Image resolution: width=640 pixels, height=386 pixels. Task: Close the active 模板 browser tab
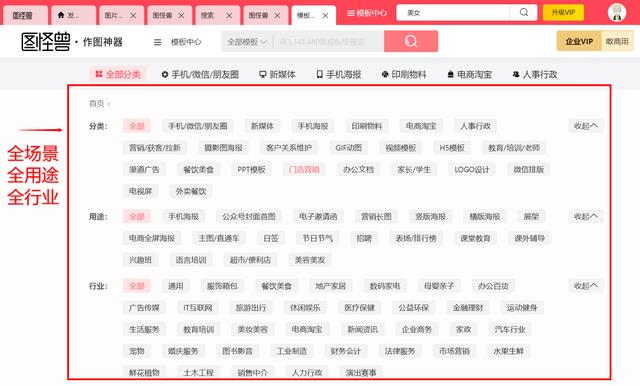325,16
